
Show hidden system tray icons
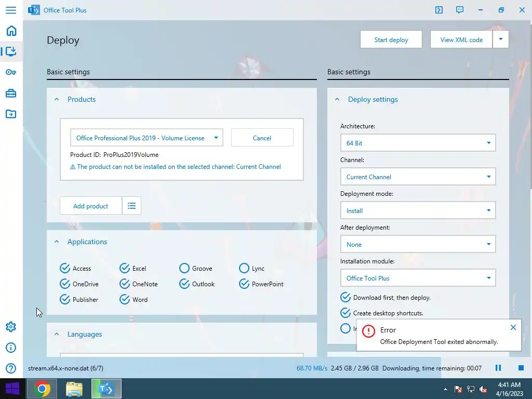pos(445,389)
